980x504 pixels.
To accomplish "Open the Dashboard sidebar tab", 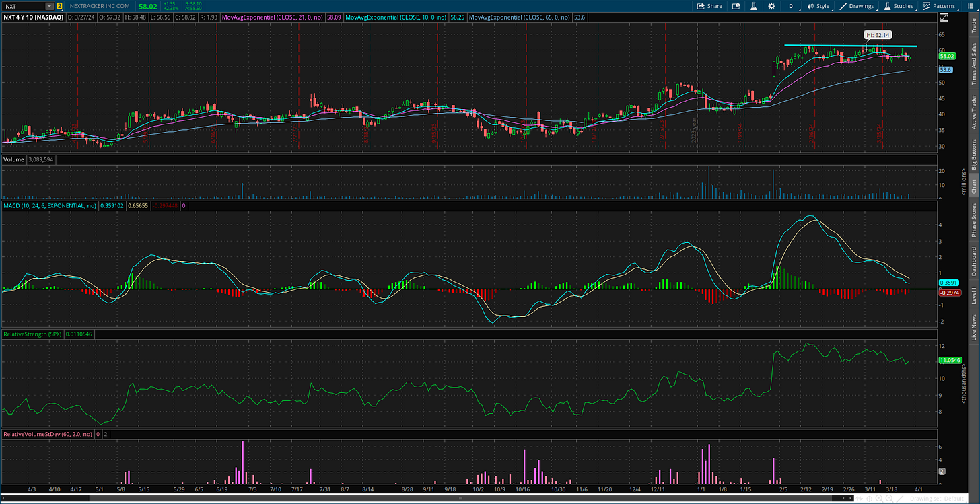I will coord(973,262).
